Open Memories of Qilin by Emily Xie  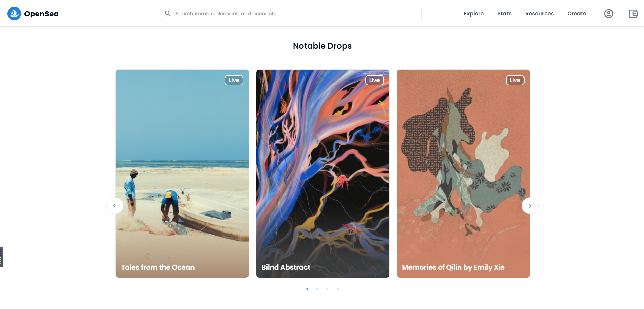(x=463, y=174)
